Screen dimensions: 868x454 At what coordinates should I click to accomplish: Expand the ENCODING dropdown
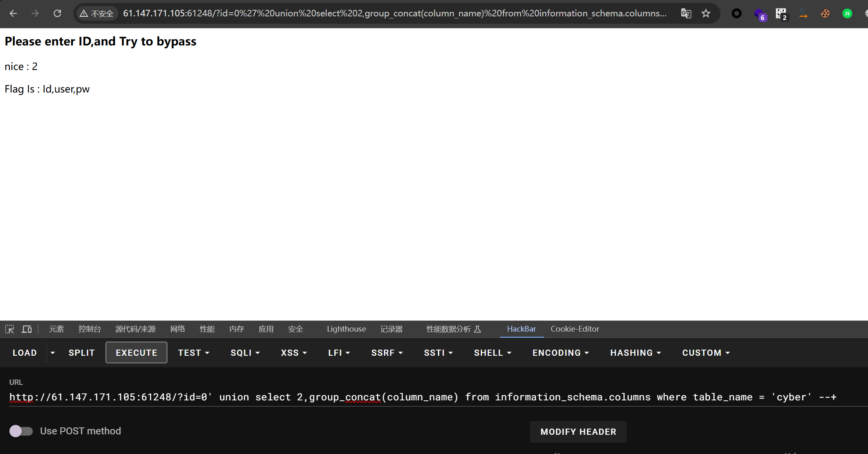click(x=560, y=352)
